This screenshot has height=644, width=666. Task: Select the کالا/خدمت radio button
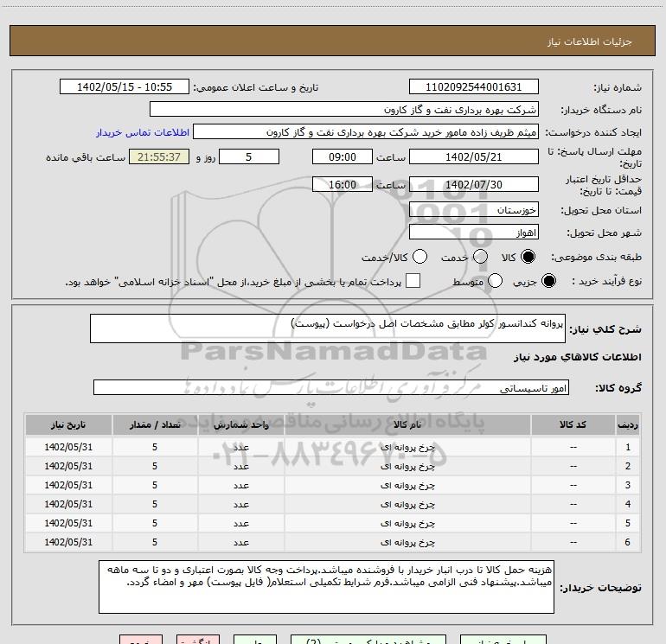click(419, 257)
